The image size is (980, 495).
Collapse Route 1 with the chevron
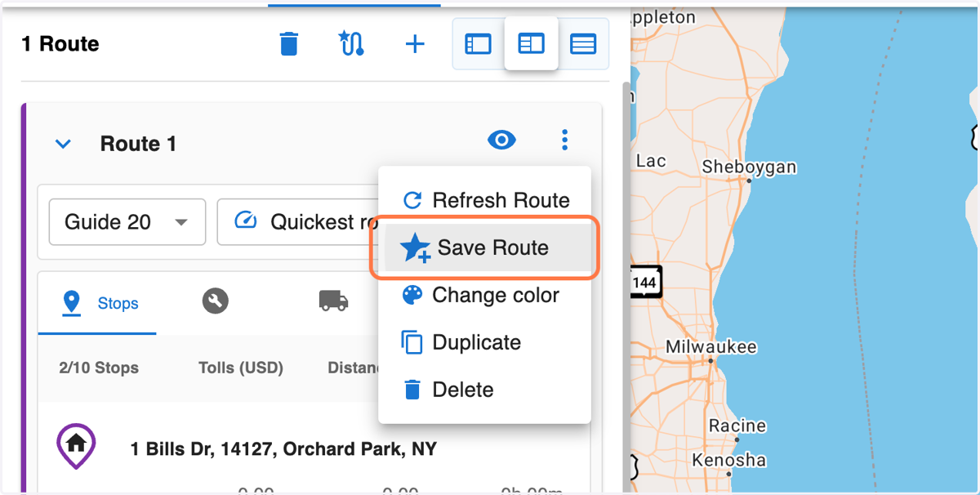[63, 145]
